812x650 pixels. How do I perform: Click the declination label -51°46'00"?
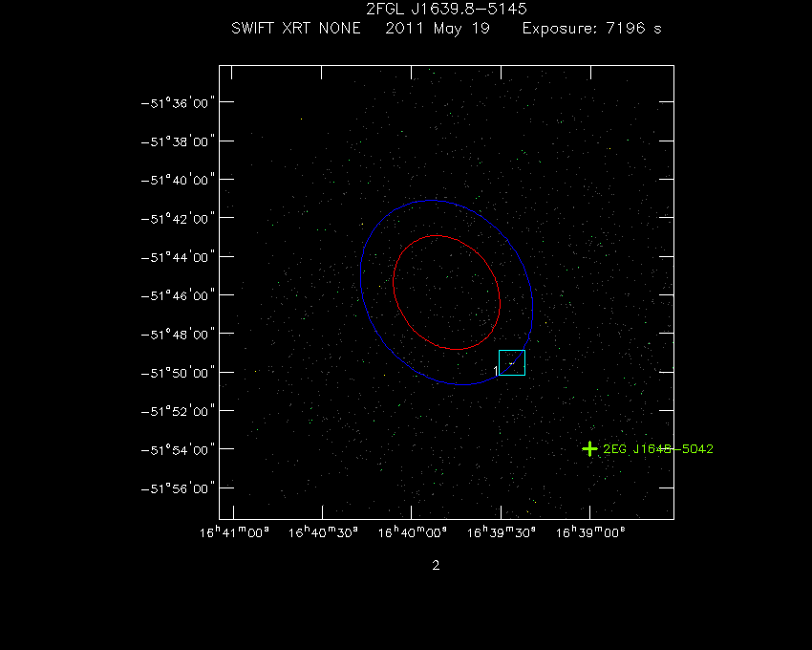[x=178, y=295]
